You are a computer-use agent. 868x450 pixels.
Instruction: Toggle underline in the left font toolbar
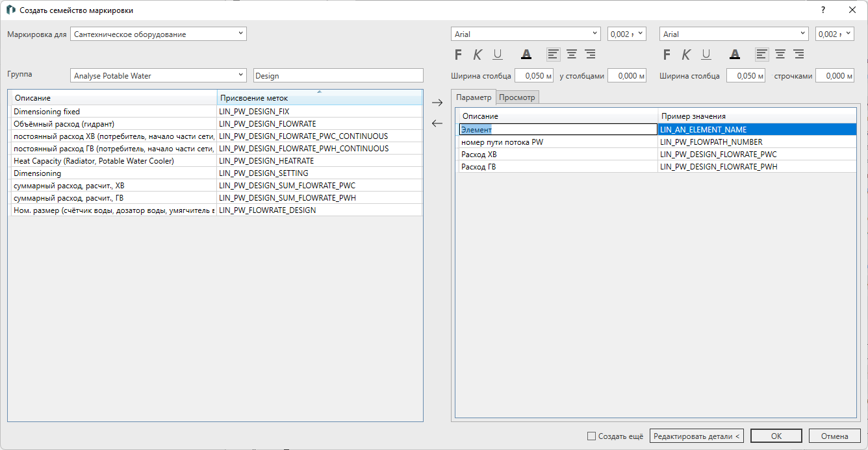(x=498, y=55)
